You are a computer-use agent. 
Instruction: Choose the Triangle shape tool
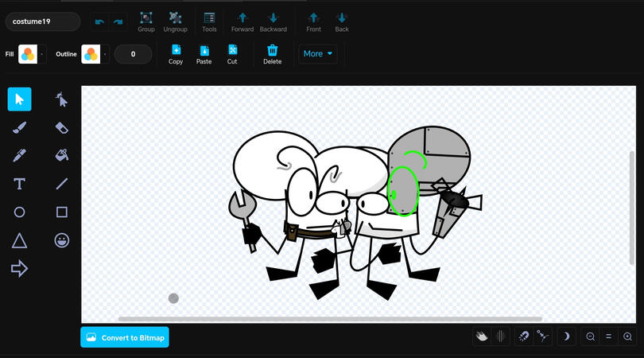tap(20, 240)
